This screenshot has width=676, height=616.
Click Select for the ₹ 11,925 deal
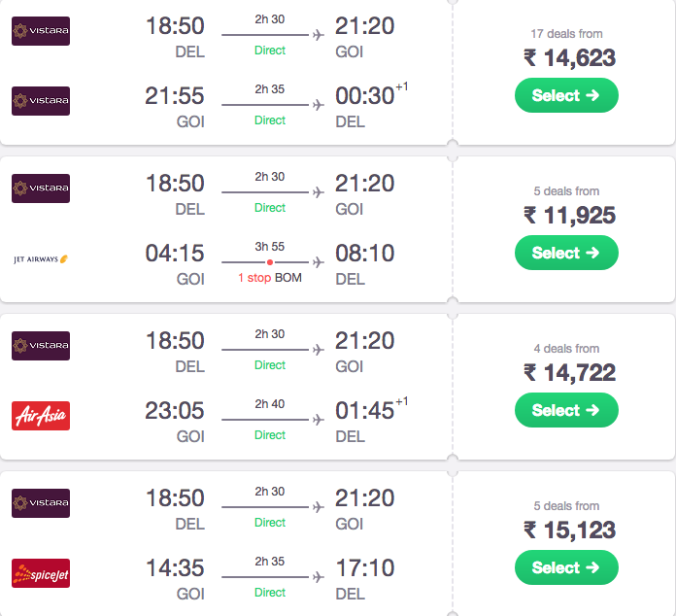tap(566, 253)
